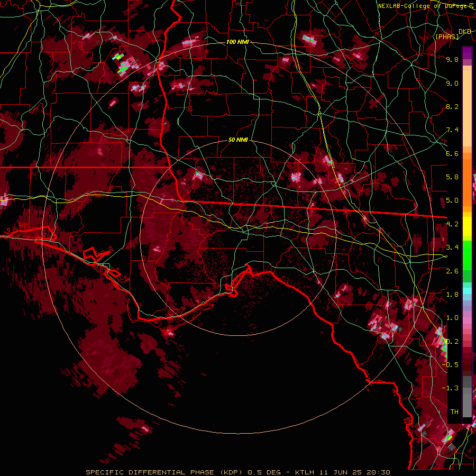
Task: Click the peach segment of the color bar
Action: pos(467,109)
